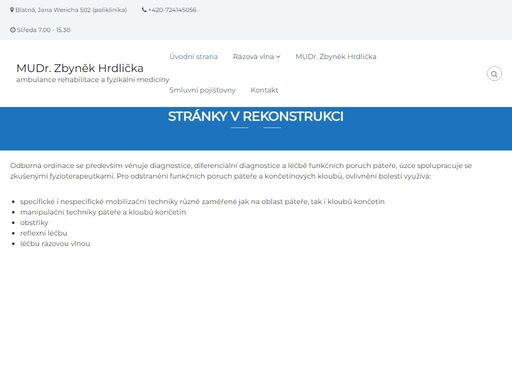Click the obstřiky list item
The height and width of the screenshot is (384, 512).
click(34, 222)
